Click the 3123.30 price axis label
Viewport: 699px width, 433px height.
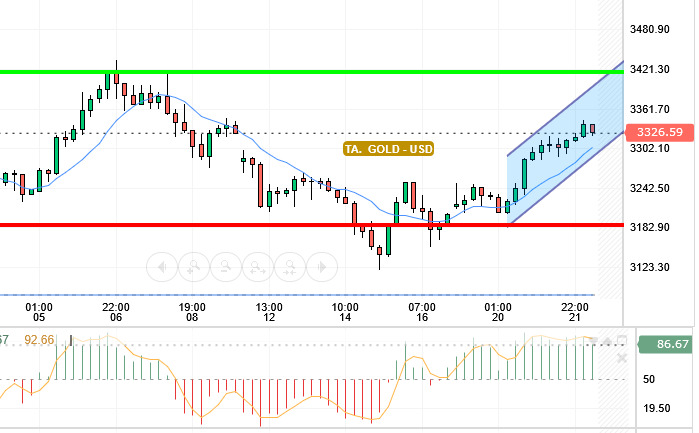pyautogui.click(x=650, y=268)
